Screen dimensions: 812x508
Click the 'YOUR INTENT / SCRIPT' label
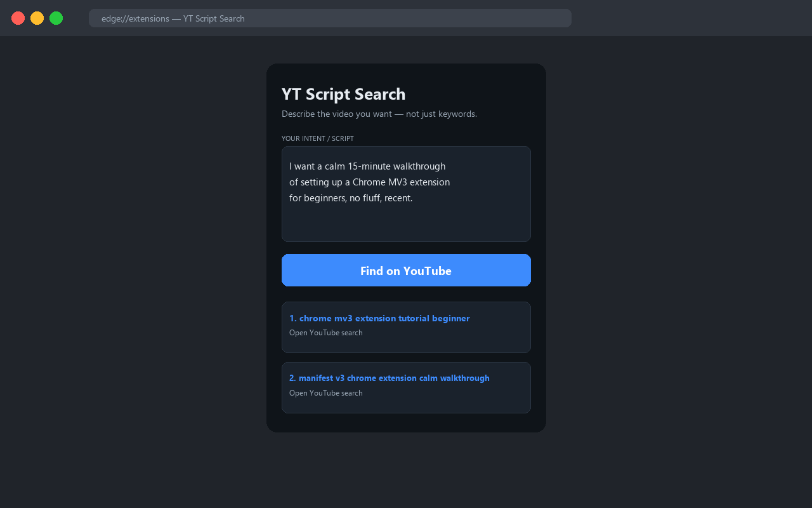(x=318, y=138)
